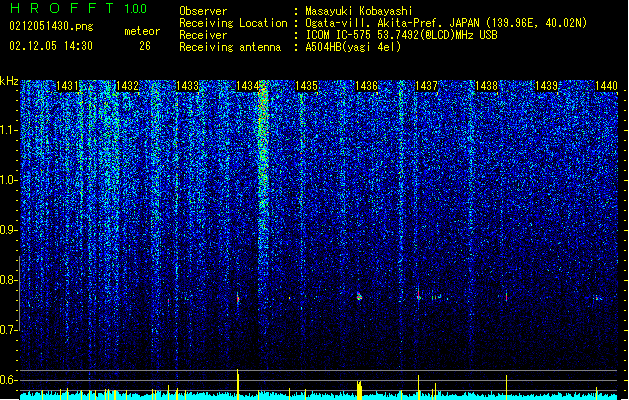Click the 0.7 kHz axis label
629x400 pixels.
tap(9, 330)
